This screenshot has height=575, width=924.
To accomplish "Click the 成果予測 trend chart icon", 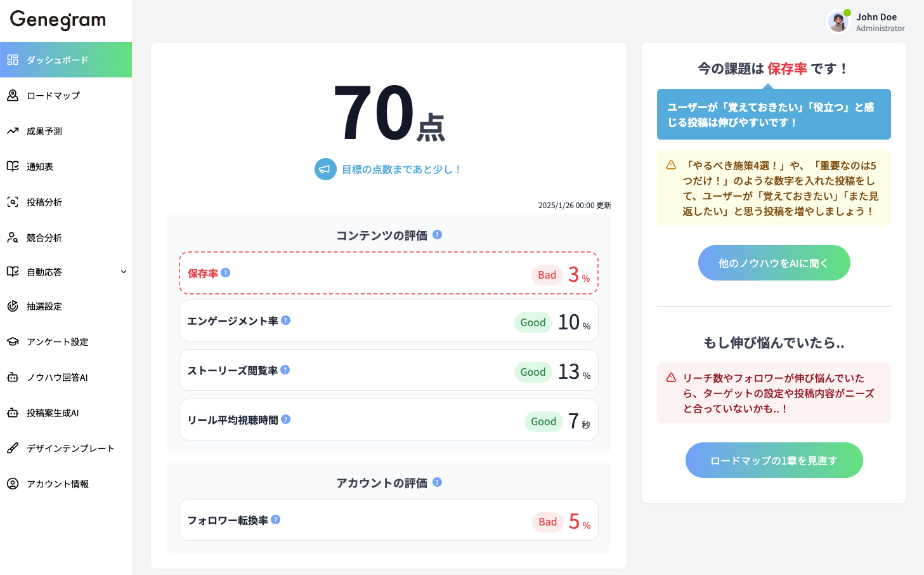I will click(13, 131).
